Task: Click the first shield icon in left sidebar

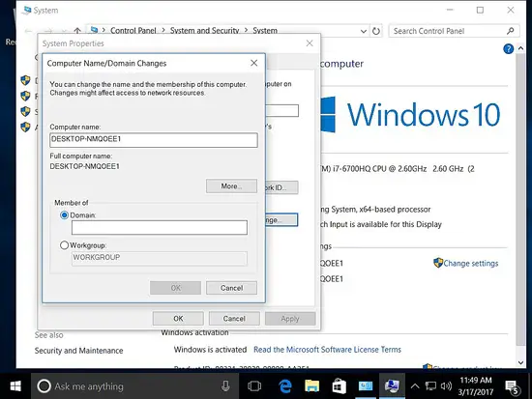Action: point(25,80)
